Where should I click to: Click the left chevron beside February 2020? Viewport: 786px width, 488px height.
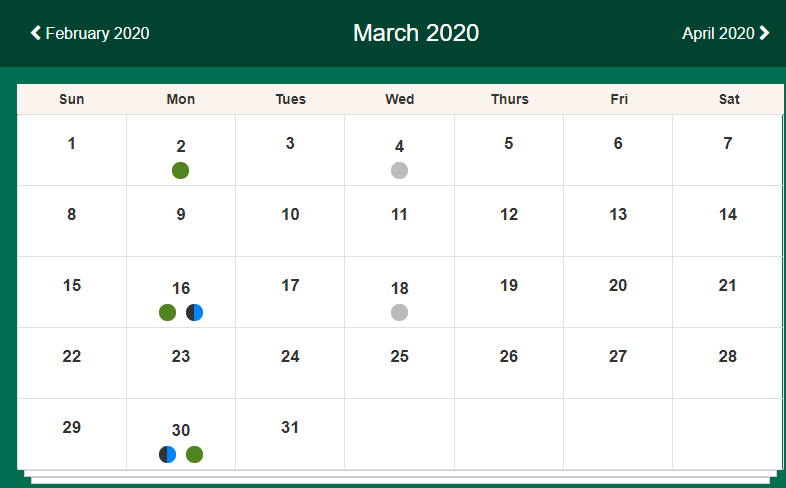coord(36,33)
